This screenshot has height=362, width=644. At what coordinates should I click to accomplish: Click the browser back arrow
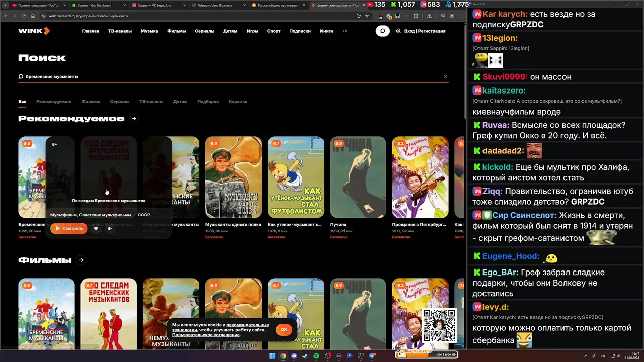pyautogui.click(x=6, y=16)
